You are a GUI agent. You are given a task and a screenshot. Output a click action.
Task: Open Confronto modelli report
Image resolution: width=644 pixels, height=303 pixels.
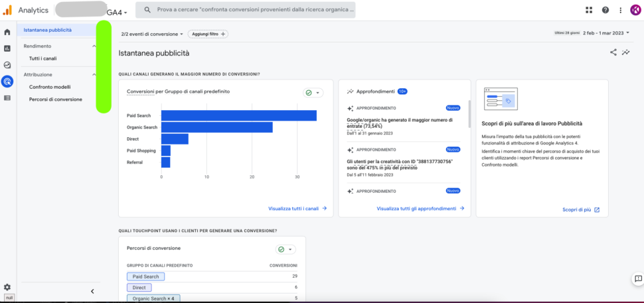[x=50, y=87]
